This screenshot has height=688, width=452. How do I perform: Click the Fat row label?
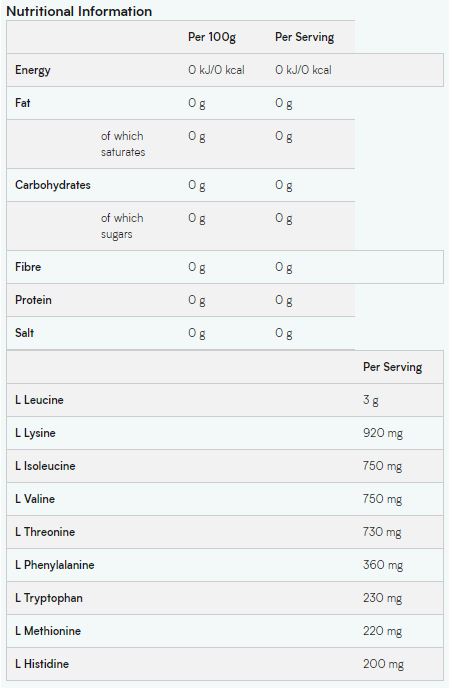22,103
